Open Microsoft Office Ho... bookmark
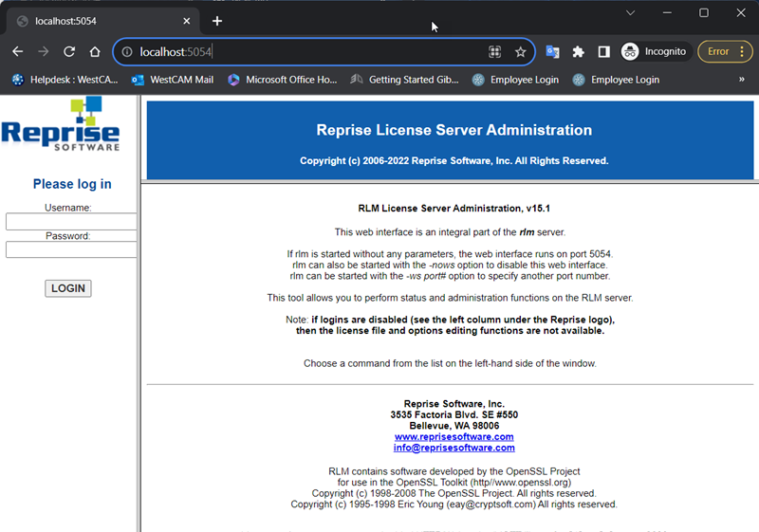Screen dimensions: 759x532 282,80
